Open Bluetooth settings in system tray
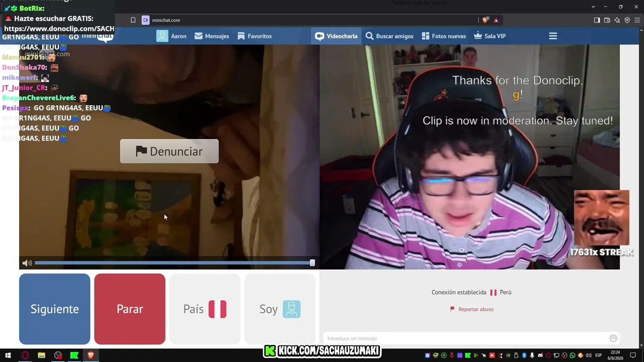Screen dimensions: 644x362 pyautogui.click(x=524, y=355)
